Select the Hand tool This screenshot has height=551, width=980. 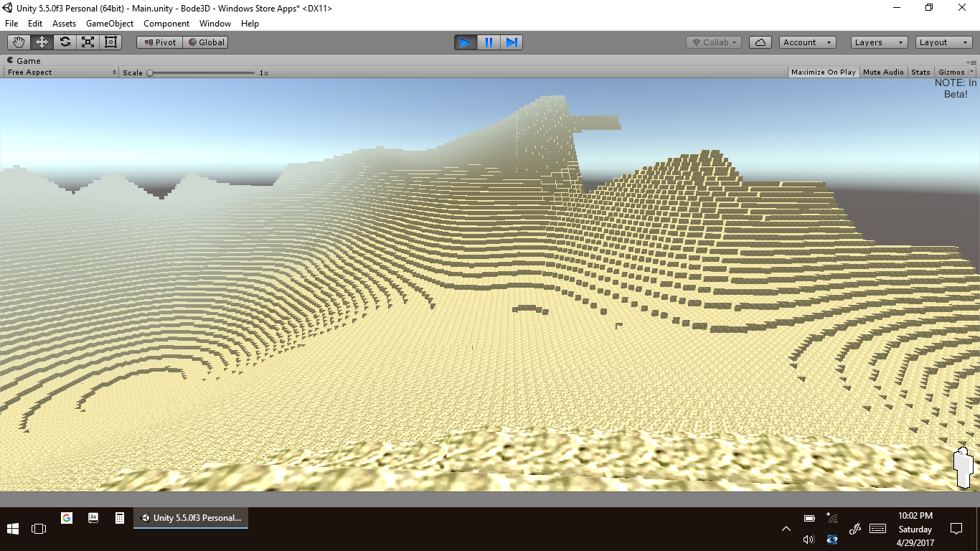tap(19, 42)
